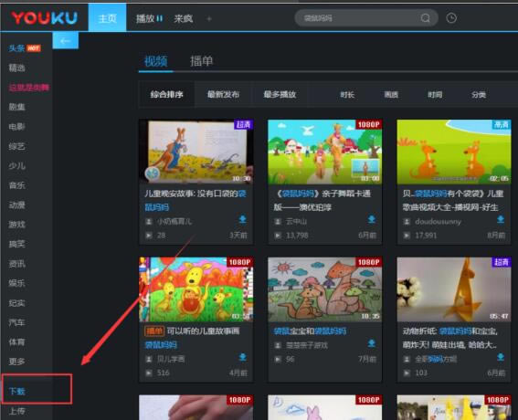Open the 袋鼠宝宝和袋鼠妈妈 drawing thumbnail
Image resolution: width=518 pixels, height=420 pixels.
325,289
